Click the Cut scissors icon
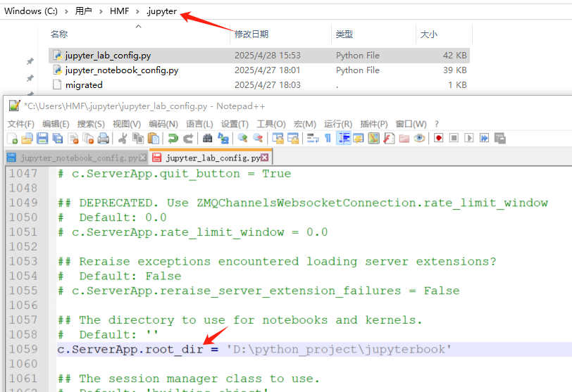The height and width of the screenshot is (392, 572). pos(123,139)
